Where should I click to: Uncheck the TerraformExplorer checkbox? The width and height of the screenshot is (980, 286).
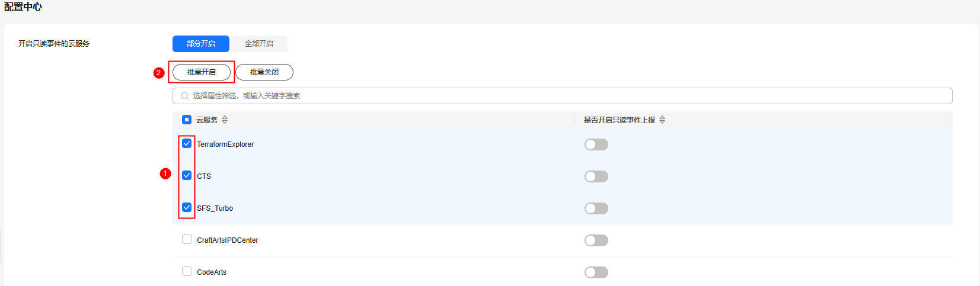(x=187, y=143)
